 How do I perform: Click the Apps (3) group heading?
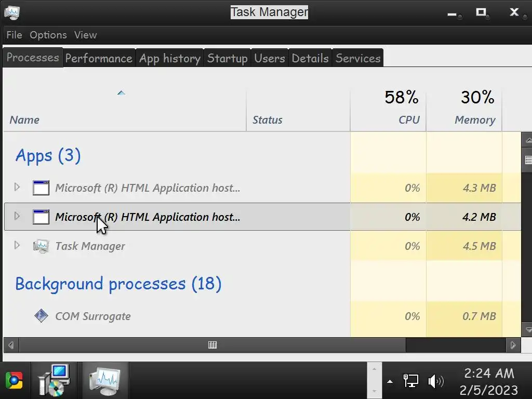pyautogui.click(x=48, y=156)
